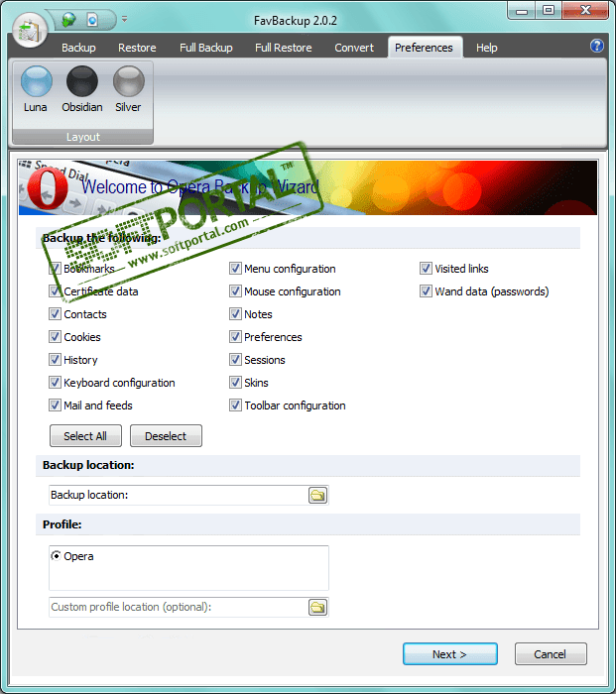Minimize the FavBackup window

pyautogui.click(x=522, y=11)
